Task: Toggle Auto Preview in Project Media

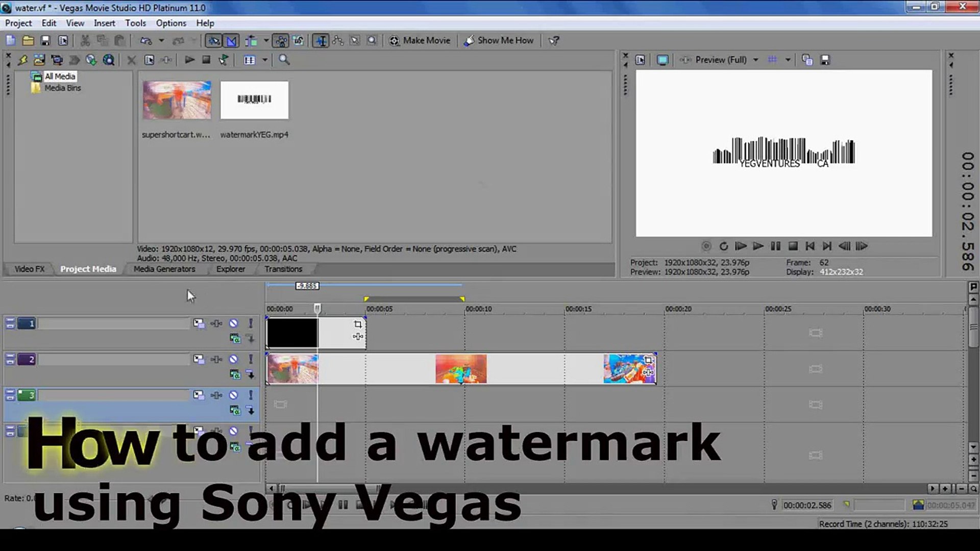Action: click(223, 60)
